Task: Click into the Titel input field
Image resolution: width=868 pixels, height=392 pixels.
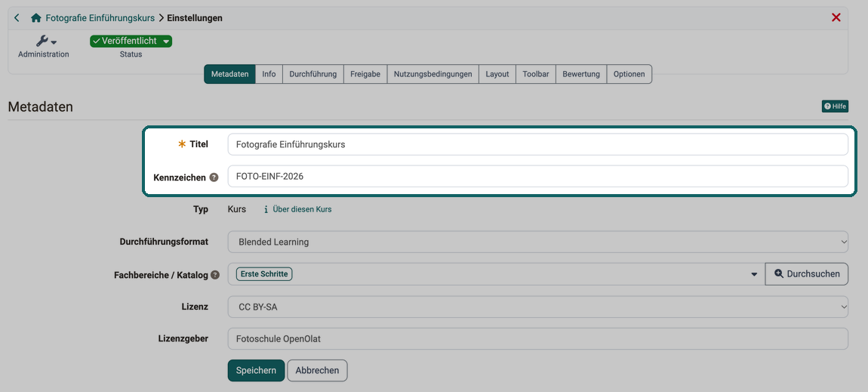Action: 537,144
